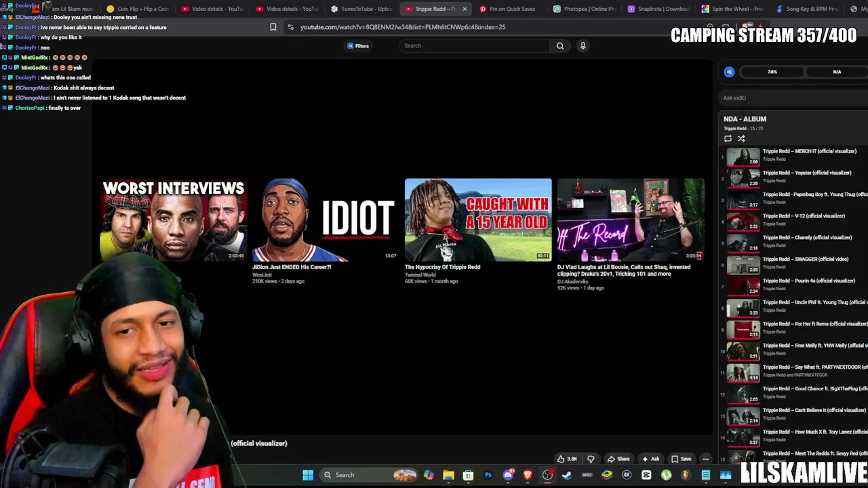Play Free Melly ft. YNW Melly from playlist

[795, 352]
